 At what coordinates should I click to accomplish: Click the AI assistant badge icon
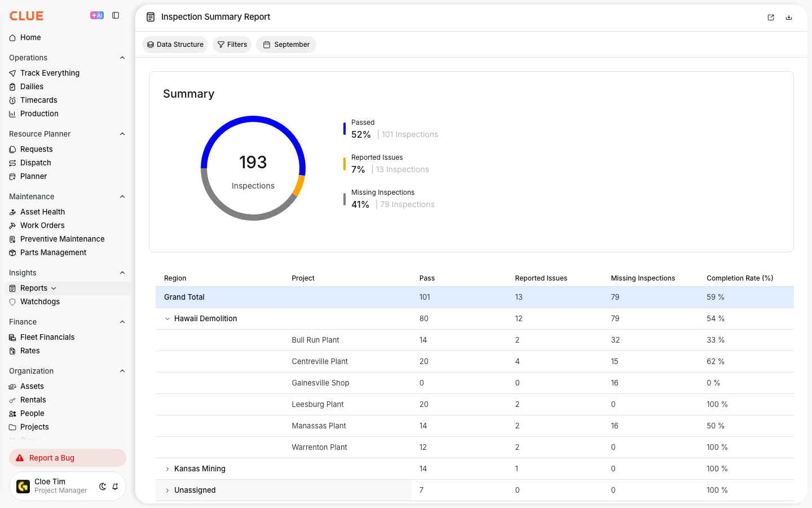click(97, 16)
